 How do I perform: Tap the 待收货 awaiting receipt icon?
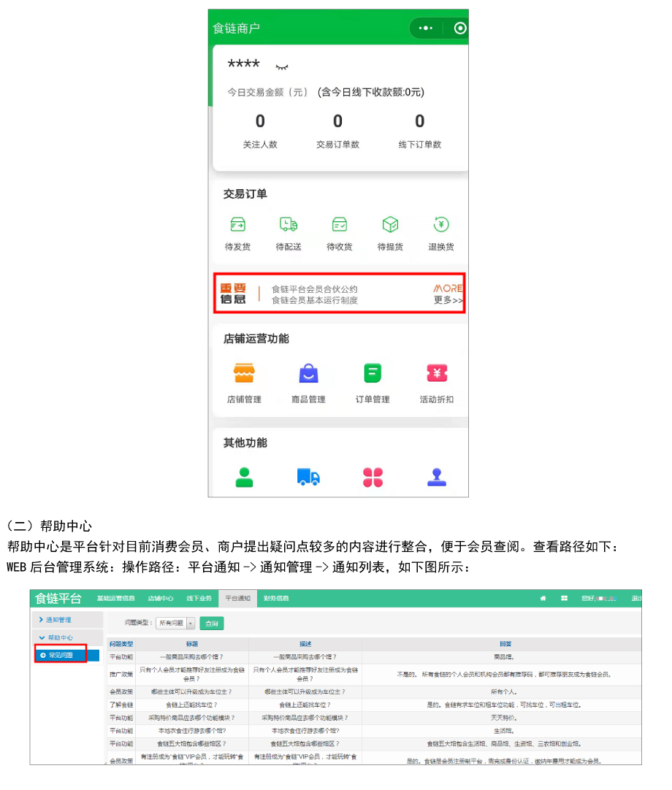click(x=339, y=225)
